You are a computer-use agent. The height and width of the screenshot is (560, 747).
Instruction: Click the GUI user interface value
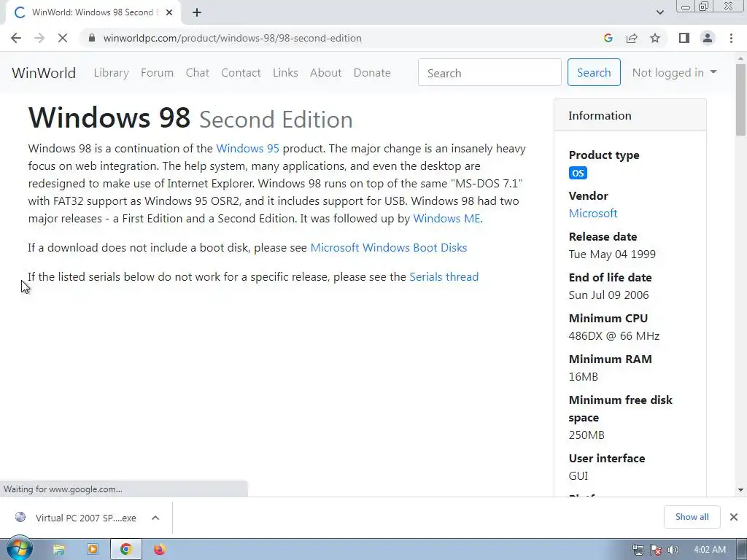click(578, 476)
